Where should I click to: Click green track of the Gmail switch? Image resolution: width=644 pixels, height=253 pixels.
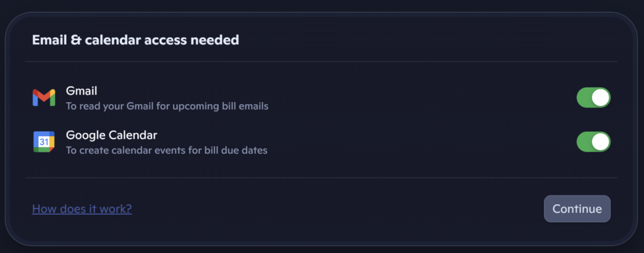click(x=584, y=98)
